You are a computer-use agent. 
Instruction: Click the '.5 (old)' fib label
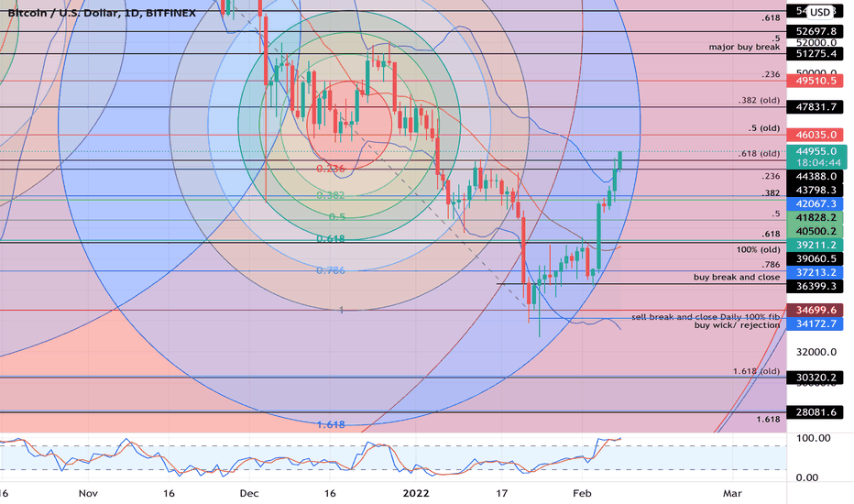(763, 128)
